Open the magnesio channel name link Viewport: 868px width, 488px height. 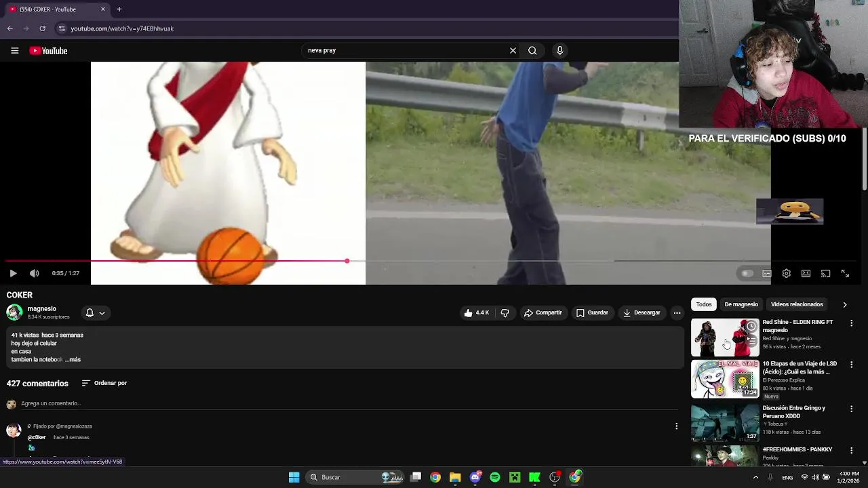(42, 308)
